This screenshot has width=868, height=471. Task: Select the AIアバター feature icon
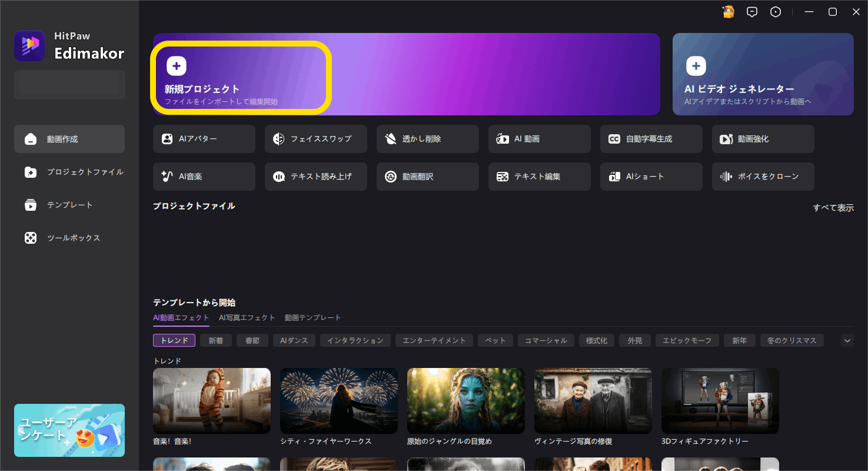point(204,138)
